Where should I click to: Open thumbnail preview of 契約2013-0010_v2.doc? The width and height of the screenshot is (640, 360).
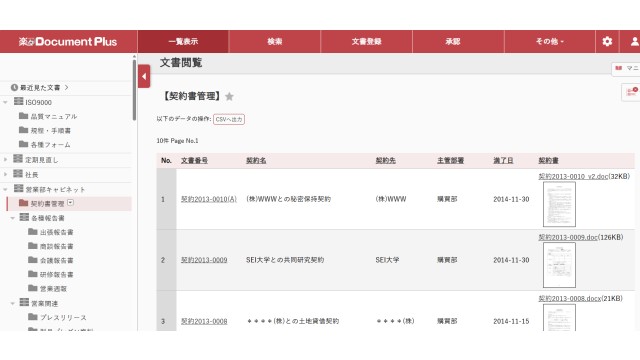click(x=559, y=204)
